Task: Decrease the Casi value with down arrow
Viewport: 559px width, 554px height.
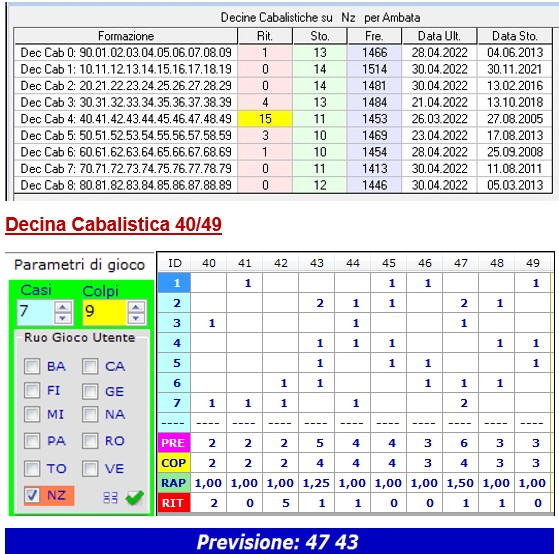Action: pyautogui.click(x=63, y=318)
